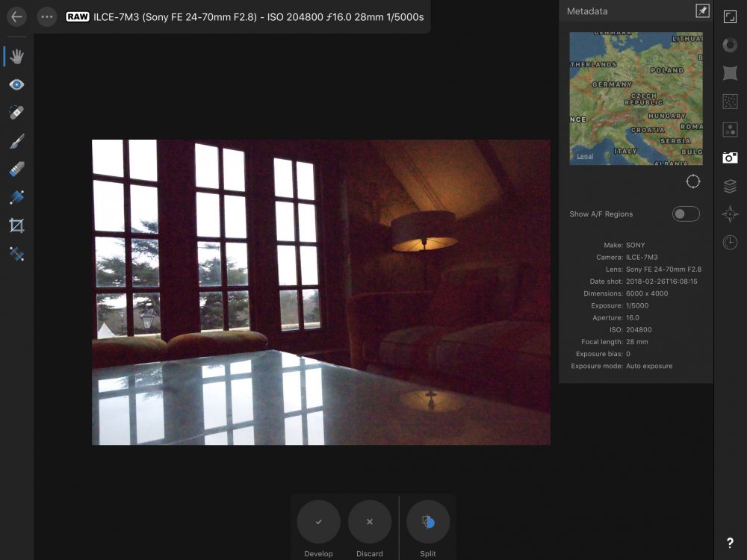Image resolution: width=747 pixels, height=560 pixels.
Task: Select the Overlay Gradient tool
Action: [16, 197]
